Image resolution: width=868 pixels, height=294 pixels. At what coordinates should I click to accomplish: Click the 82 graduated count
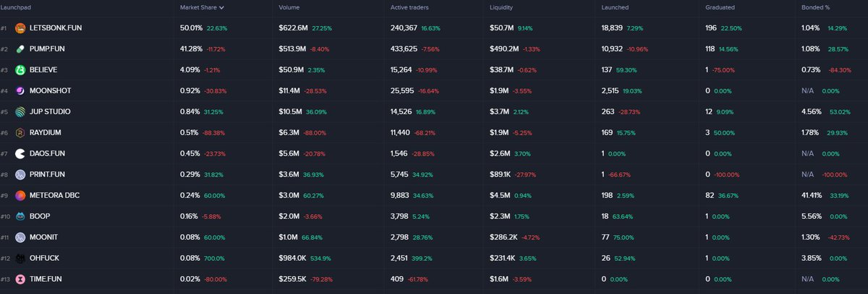pyautogui.click(x=709, y=196)
